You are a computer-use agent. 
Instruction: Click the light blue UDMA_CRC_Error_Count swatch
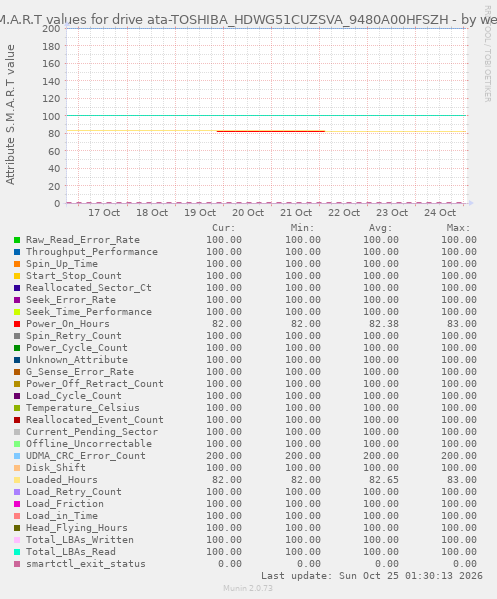point(17,456)
